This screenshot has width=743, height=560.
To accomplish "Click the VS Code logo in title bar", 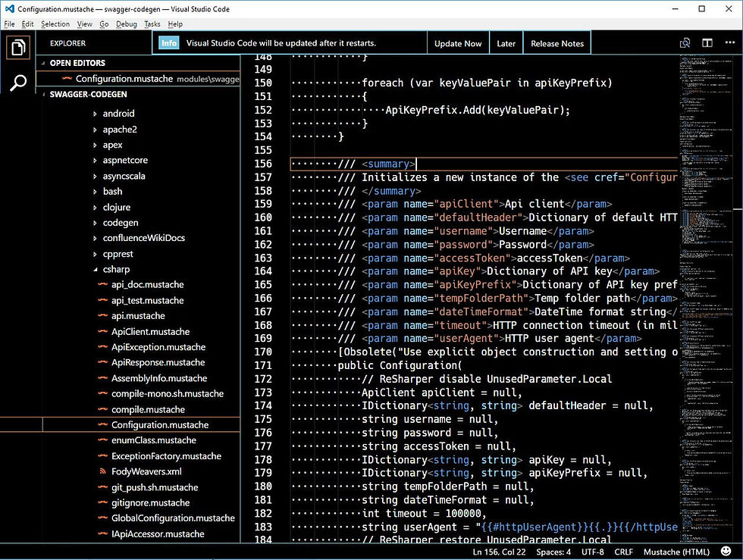I will [x=9, y=8].
